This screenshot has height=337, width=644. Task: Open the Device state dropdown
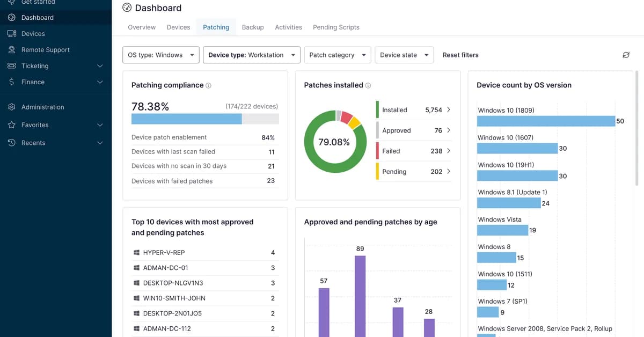coord(404,55)
